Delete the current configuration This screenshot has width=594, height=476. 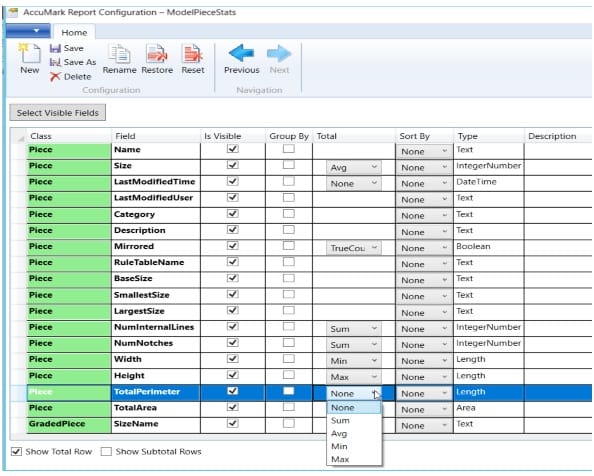[70, 76]
